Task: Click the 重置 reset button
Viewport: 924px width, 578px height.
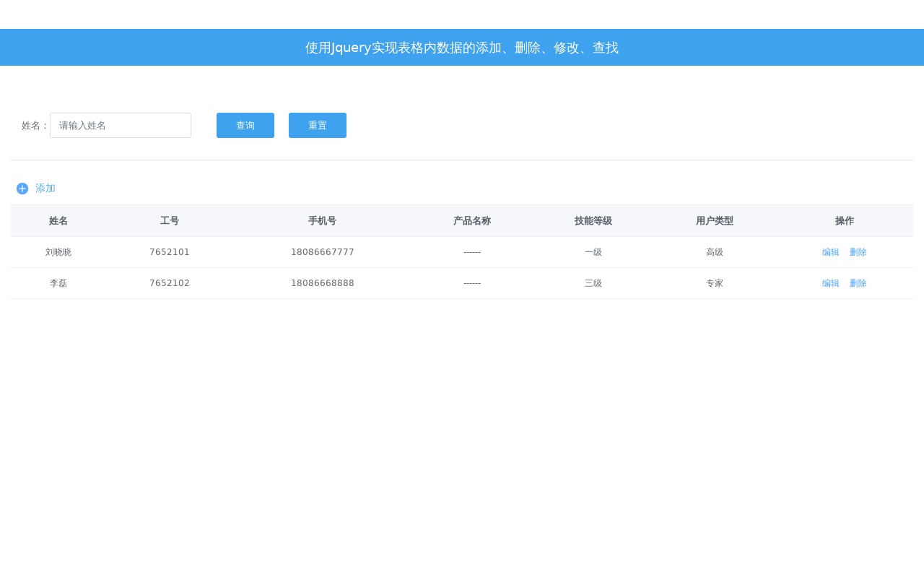Action: 318,125
